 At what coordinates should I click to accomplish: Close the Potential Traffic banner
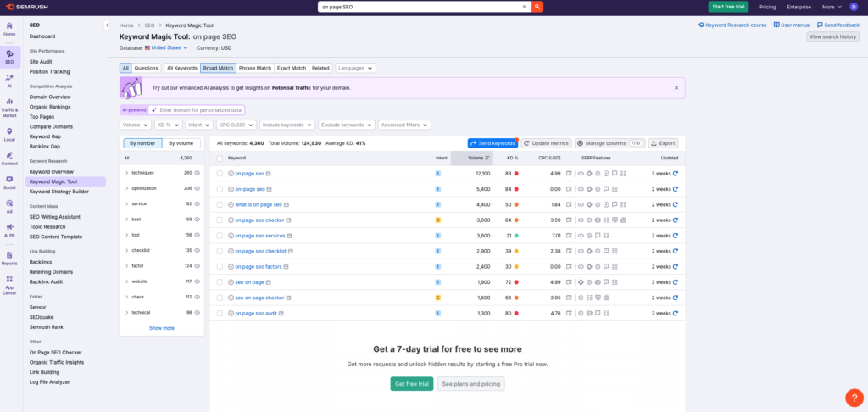(x=676, y=87)
